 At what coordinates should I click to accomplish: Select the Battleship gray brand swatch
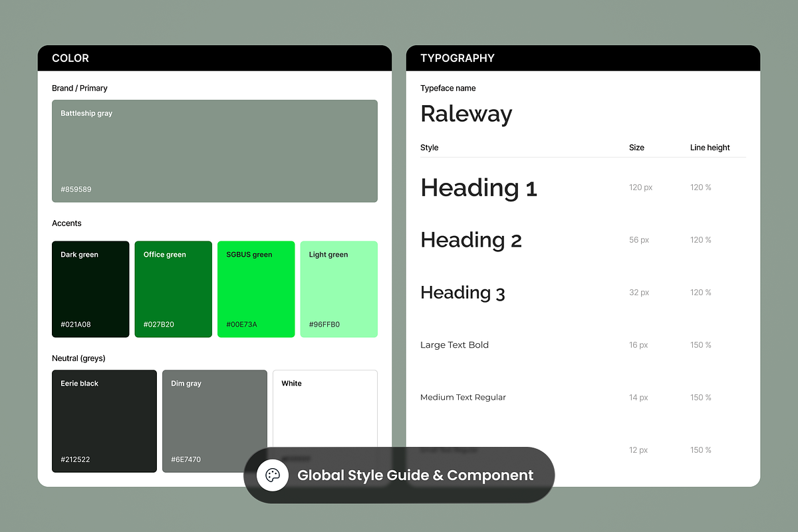(x=215, y=151)
